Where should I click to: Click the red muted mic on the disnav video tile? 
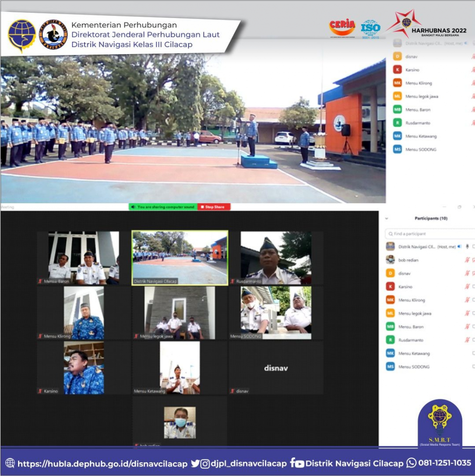232,391
